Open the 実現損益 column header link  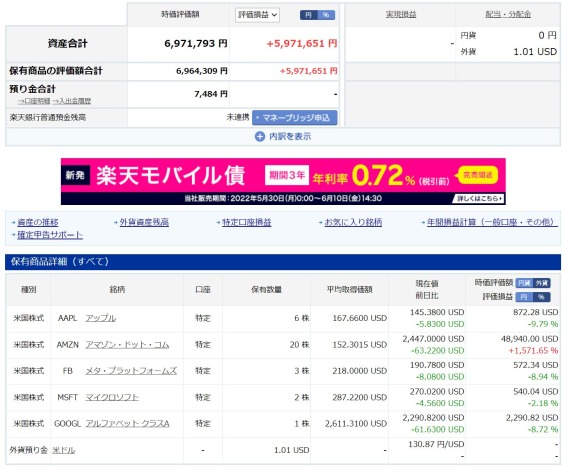pyautogui.click(x=401, y=14)
